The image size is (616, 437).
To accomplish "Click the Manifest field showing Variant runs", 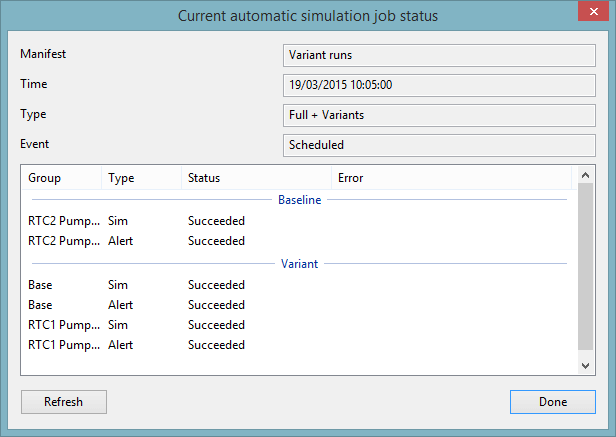I will 439,56.
